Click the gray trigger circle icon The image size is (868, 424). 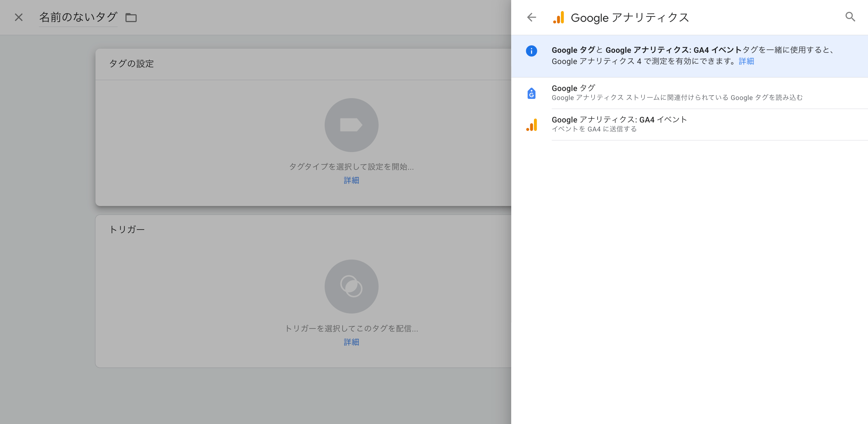click(351, 287)
